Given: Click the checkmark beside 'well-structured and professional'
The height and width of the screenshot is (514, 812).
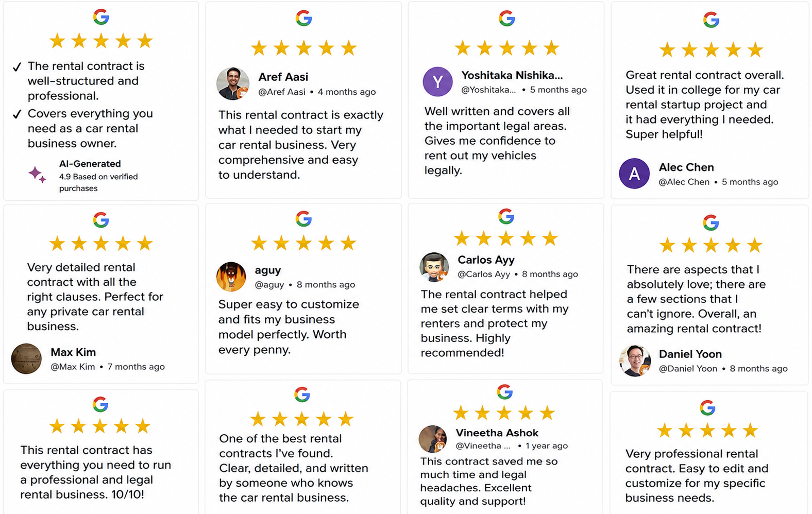Looking at the screenshot, I should 17,67.
